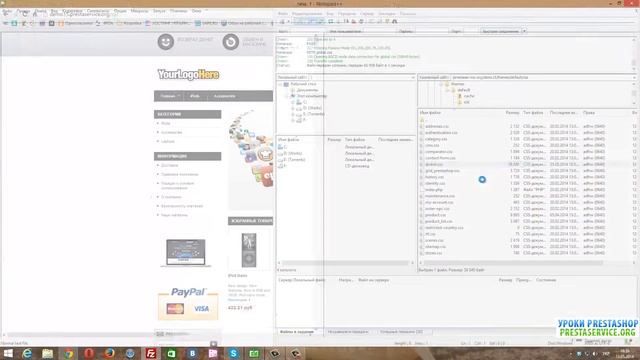Toggle synchronized browsing toolbar button
Image resolution: width=640 pixels, height=360 pixels.
point(387,21)
